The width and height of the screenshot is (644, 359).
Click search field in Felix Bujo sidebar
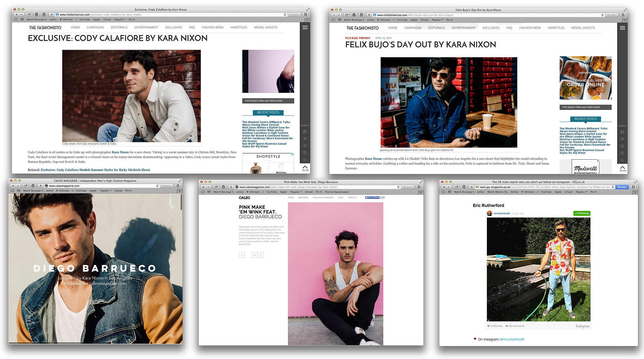[x=585, y=107]
